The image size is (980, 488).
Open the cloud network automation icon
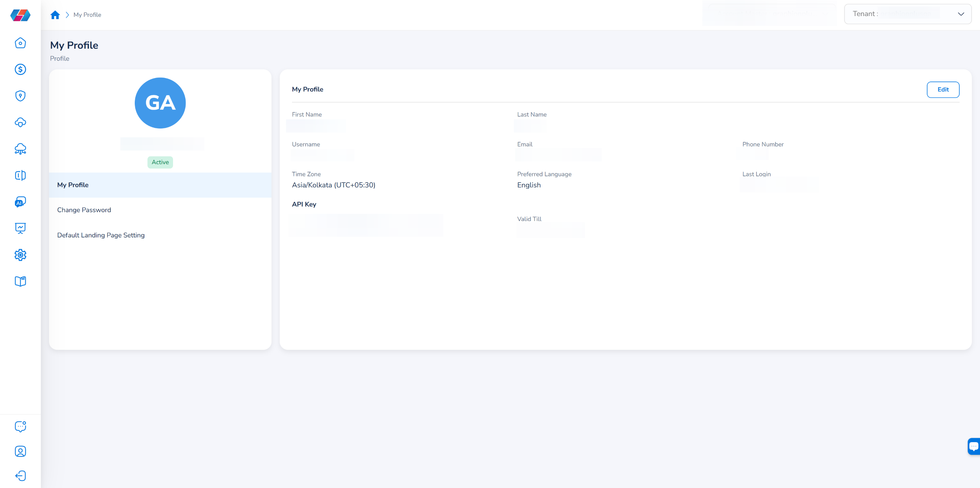coord(20,149)
